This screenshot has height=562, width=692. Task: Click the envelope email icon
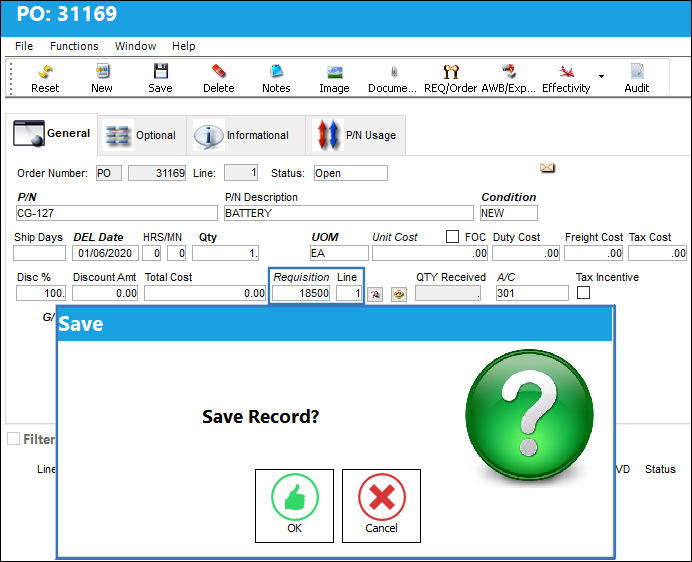tap(547, 168)
